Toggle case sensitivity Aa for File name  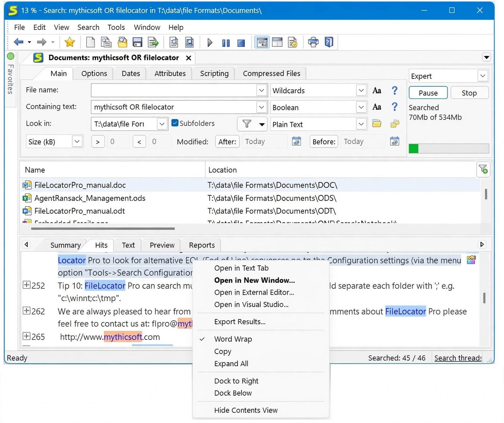click(x=377, y=90)
